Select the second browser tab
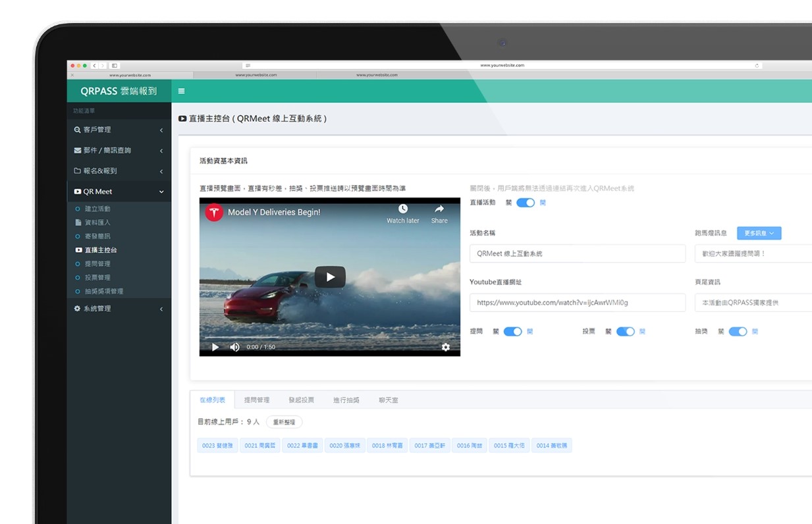The width and height of the screenshot is (812, 524). (x=256, y=75)
